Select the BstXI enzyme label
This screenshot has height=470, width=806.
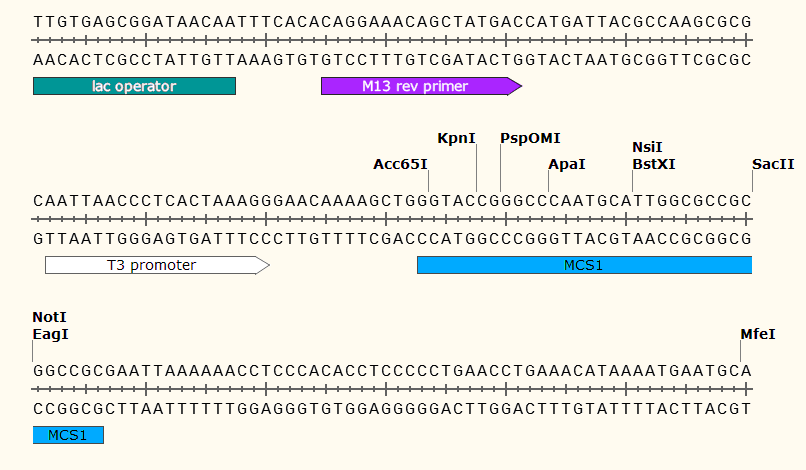tap(653, 164)
